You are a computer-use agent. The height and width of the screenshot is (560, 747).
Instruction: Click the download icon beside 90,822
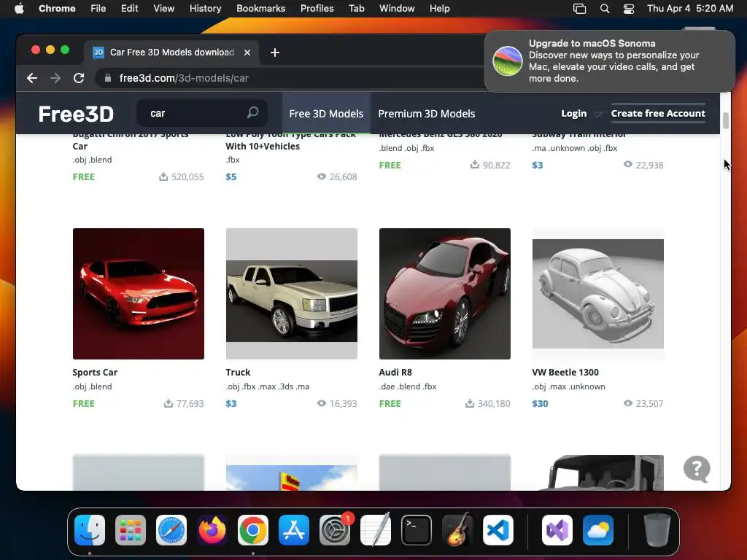click(x=474, y=165)
